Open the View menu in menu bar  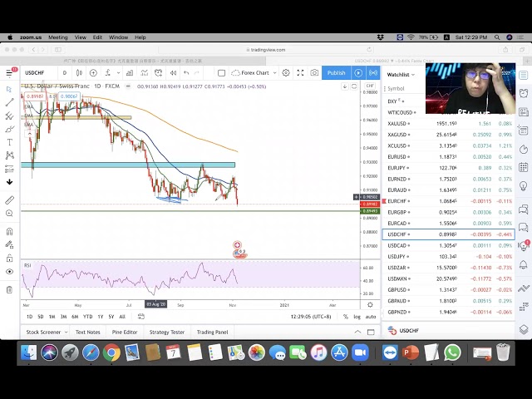(81, 37)
